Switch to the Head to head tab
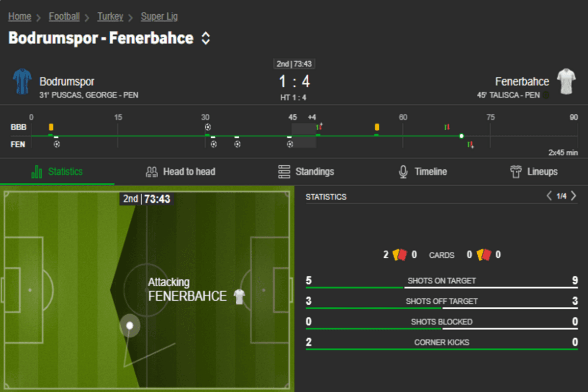The height and width of the screenshot is (392, 588). [x=181, y=172]
